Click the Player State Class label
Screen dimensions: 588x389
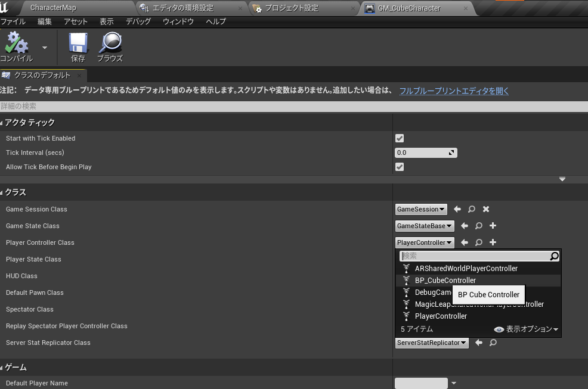point(33,259)
